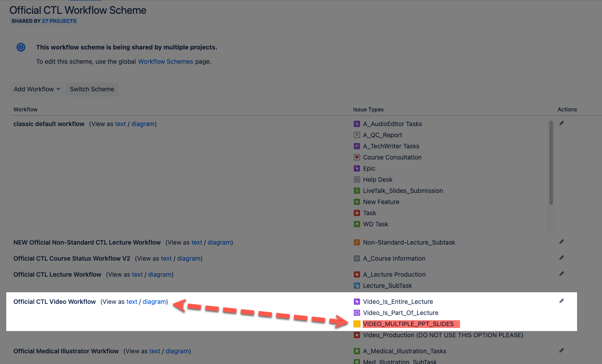The image size is (602, 364).
Task: Click the Non-Standard-Lecture_Subtask text
Action: [x=409, y=242]
